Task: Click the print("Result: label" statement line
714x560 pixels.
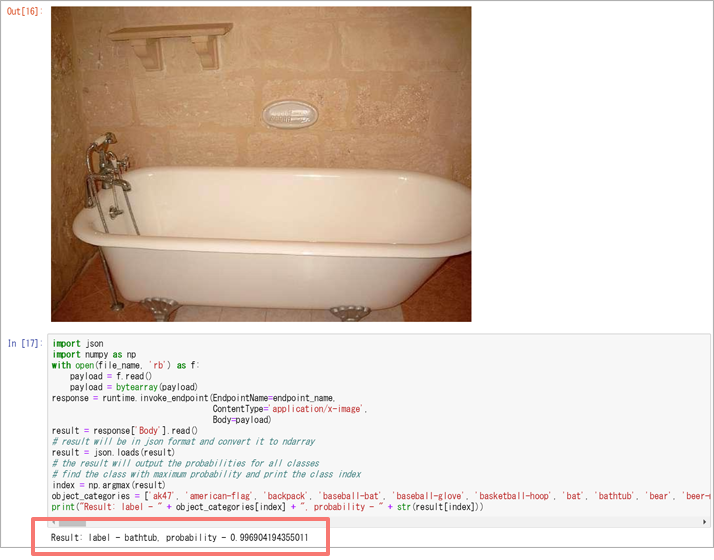Action: (267, 507)
